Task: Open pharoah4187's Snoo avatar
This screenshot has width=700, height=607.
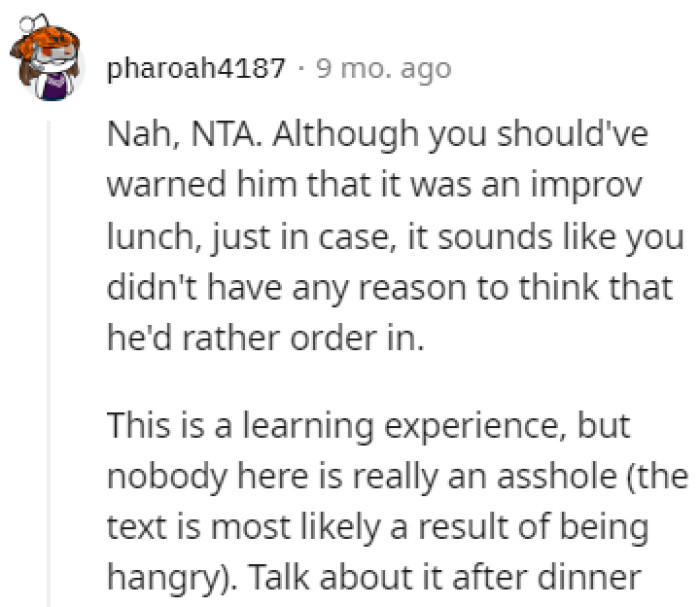Action: tap(47, 57)
